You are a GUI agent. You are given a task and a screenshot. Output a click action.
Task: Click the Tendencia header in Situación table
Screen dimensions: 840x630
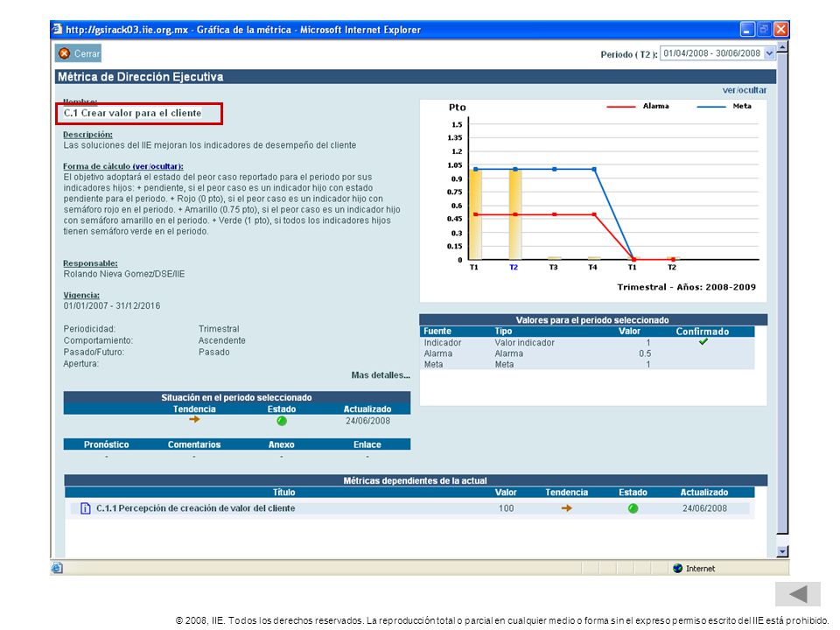pos(194,409)
